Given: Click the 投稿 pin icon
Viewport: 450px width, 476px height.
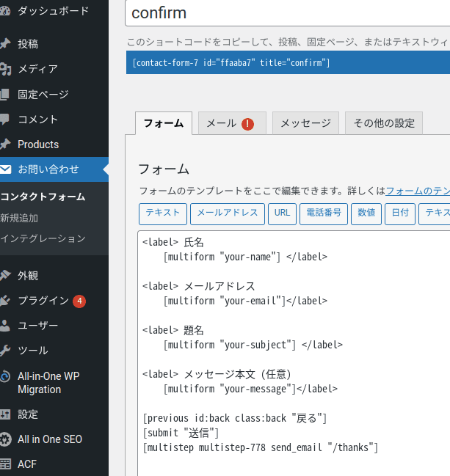Looking at the screenshot, I should click(5, 44).
